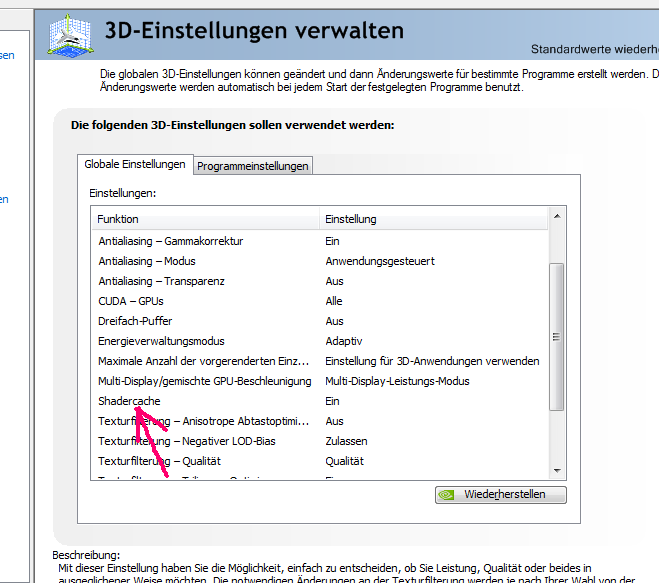Click Aus value for Anisotrope Abtastoptimierung

[334, 421]
